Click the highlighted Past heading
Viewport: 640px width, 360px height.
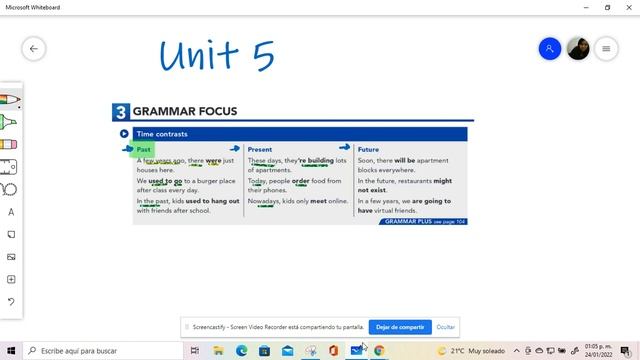click(x=143, y=149)
